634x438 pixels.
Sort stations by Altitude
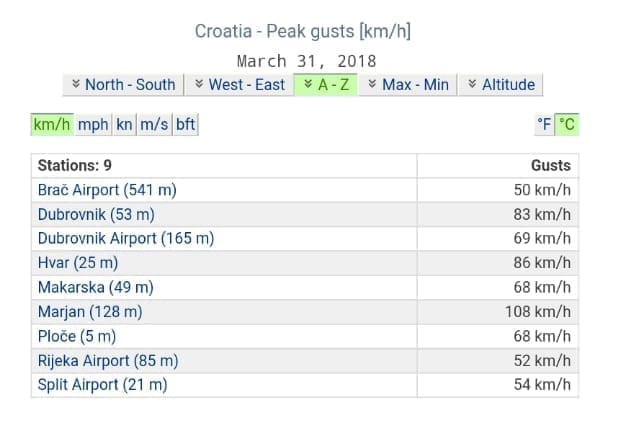click(500, 85)
